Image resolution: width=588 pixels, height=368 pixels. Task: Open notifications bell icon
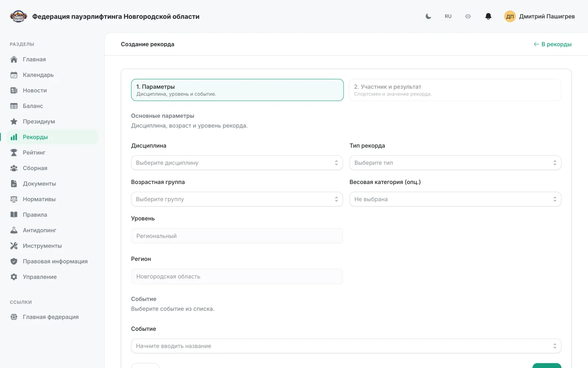488,16
